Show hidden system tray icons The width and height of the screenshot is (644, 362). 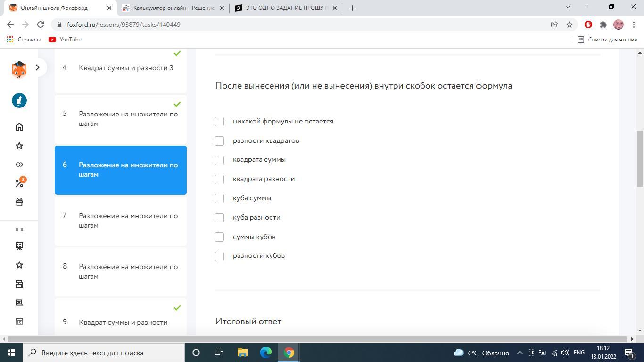(520, 353)
